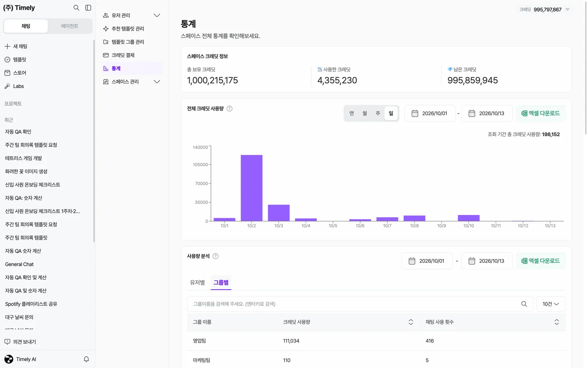
Task: Focus the group name search field
Action: pyautogui.click(x=360, y=304)
